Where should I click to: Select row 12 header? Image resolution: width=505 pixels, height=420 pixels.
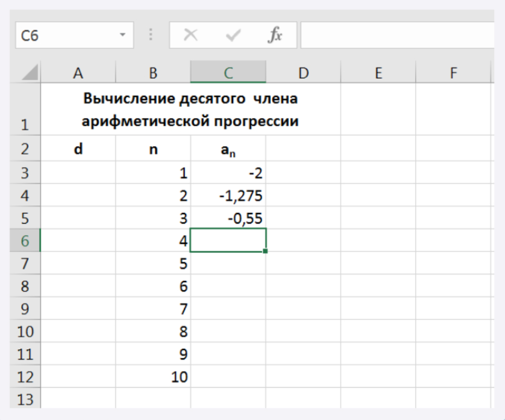pyautogui.click(x=25, y=377)
